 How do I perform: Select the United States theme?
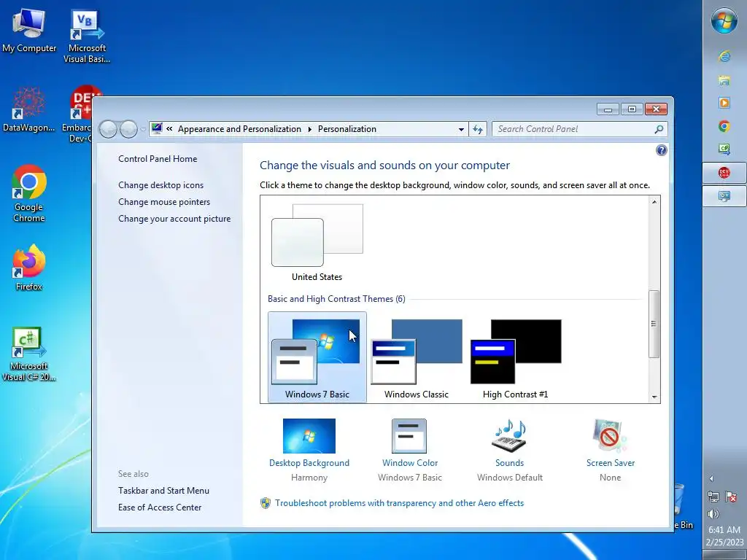[317, 243]
